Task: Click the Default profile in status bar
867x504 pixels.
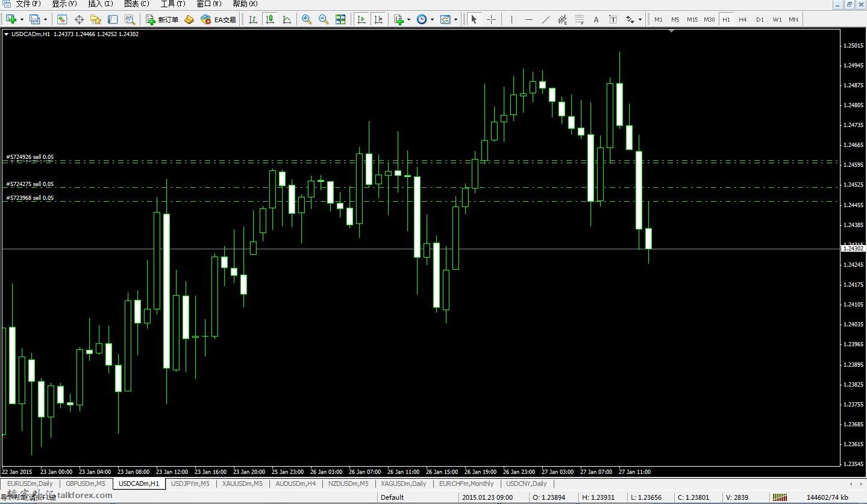Action: click(x=392, y=497)
